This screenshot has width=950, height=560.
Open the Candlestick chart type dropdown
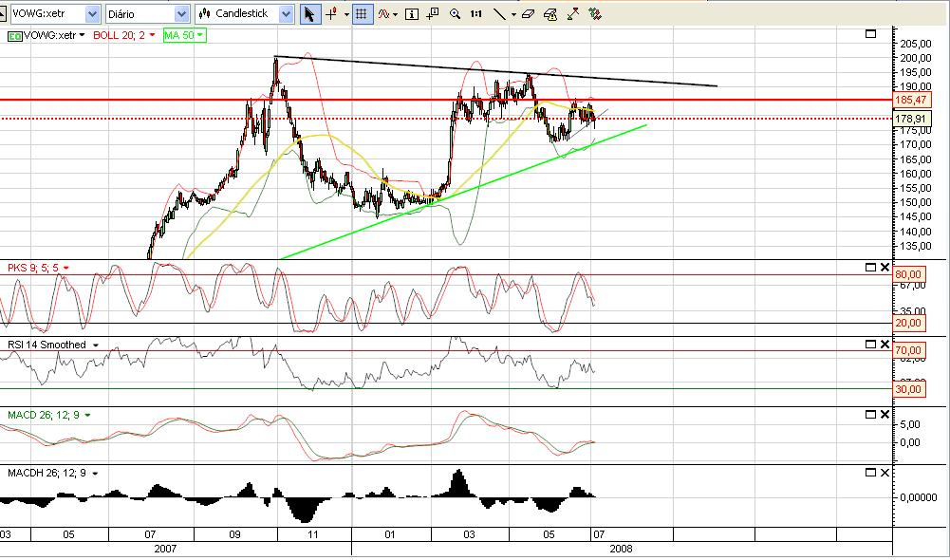[x=287, y=13]
